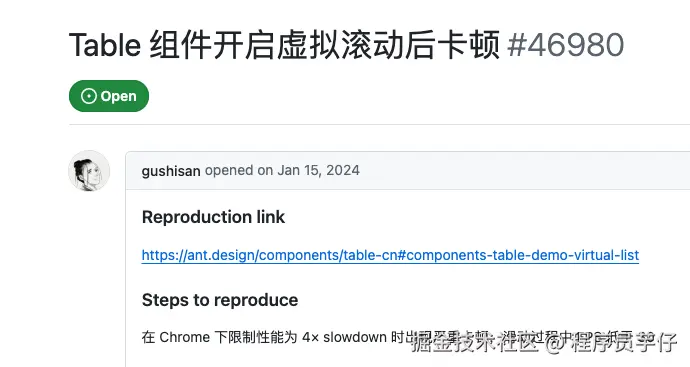Viewport: 690px width, 367px height.
Task: Click the word Chrome in the description
Action: (x=184, y=338)
